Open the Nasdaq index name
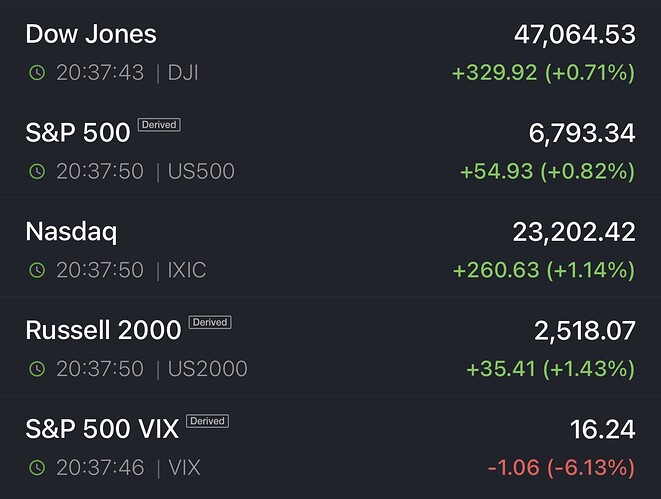The height and width of the screenshot is (499, 661). (71, 232)
